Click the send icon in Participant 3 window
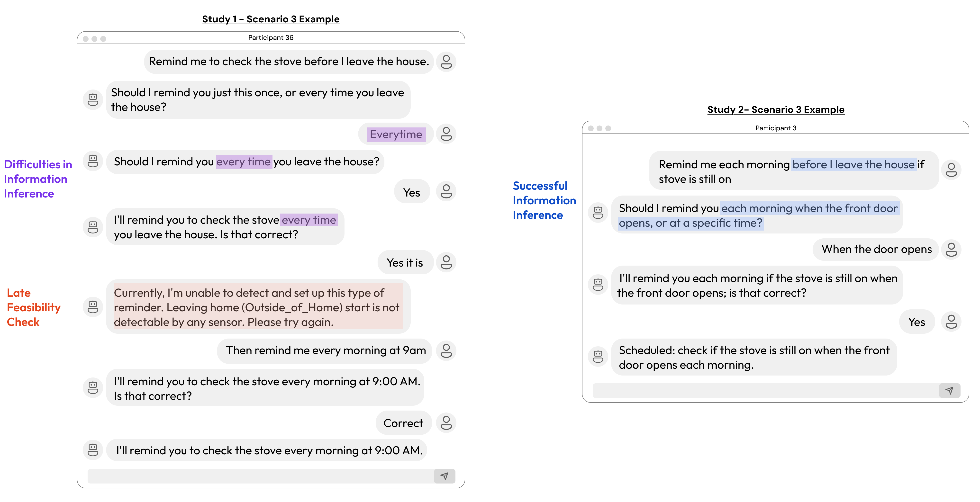Screen dimensions: 980x502 coord(950,390)
